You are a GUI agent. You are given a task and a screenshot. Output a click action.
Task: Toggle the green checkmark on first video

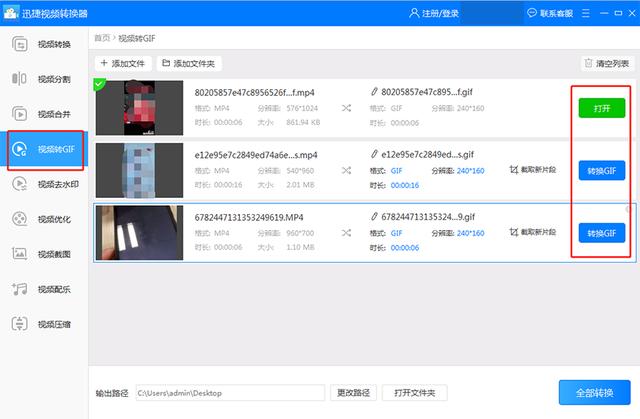pyautogui.click(x=99, y=84)
